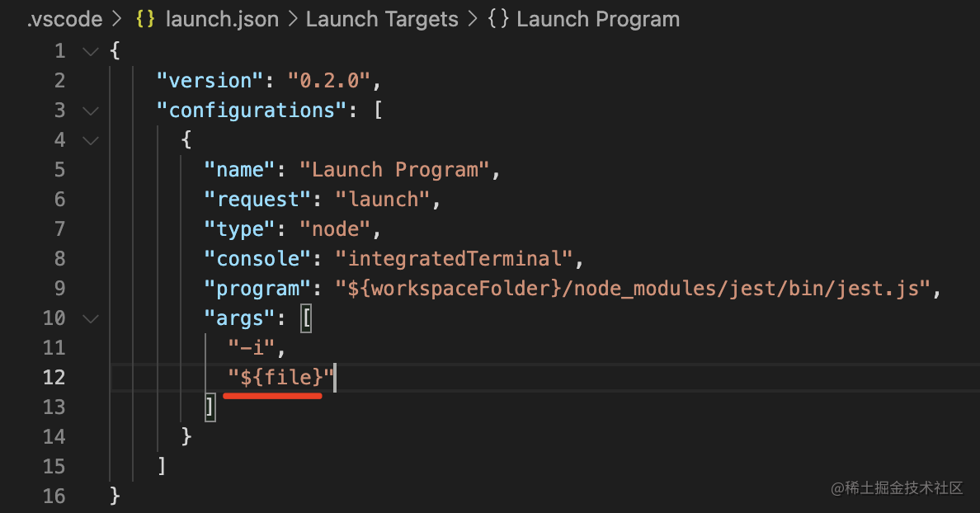980x513 pixels.
Task: Collapse the fold arrow on line 1
Action: [x=92, y=51]
